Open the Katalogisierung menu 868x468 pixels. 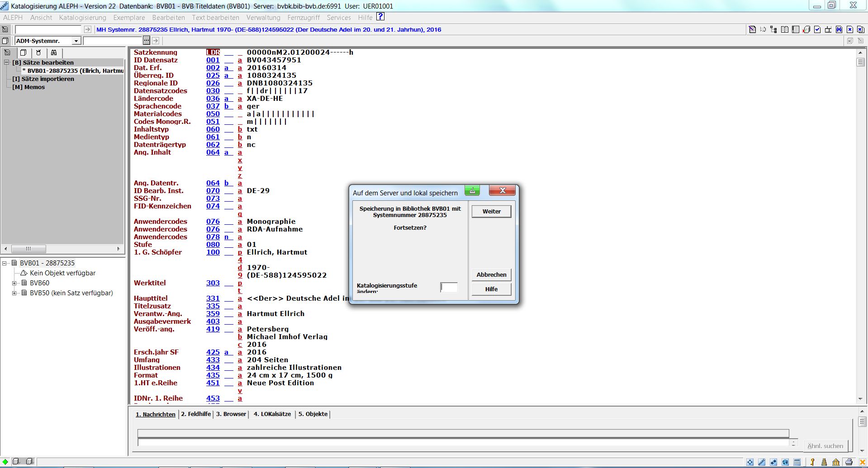click(82, 18)
